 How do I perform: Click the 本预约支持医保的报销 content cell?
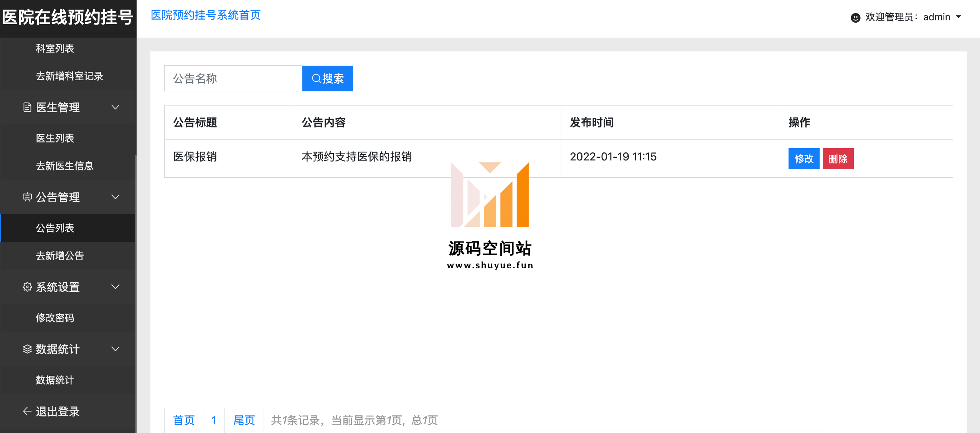427,158
